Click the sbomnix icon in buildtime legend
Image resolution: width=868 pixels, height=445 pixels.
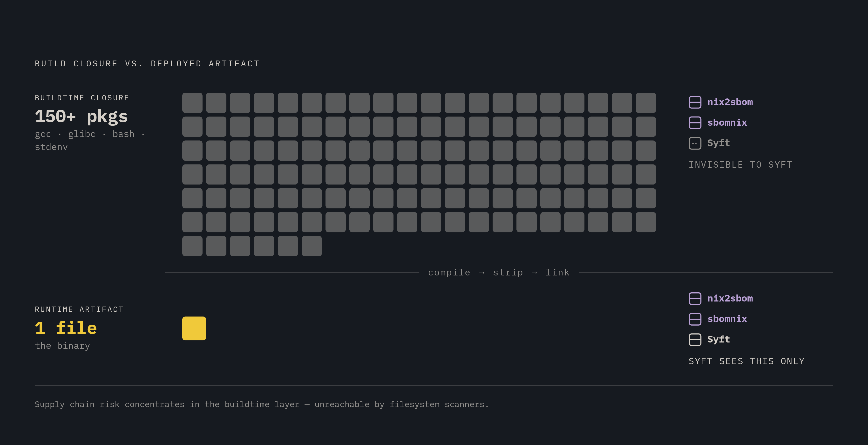[695, 123]
